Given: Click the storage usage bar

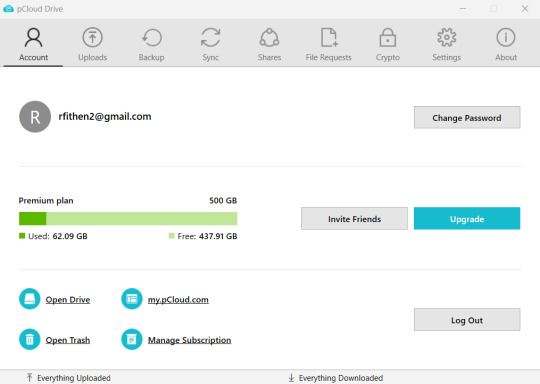Looking at the screenshot, I should (128, 219).
